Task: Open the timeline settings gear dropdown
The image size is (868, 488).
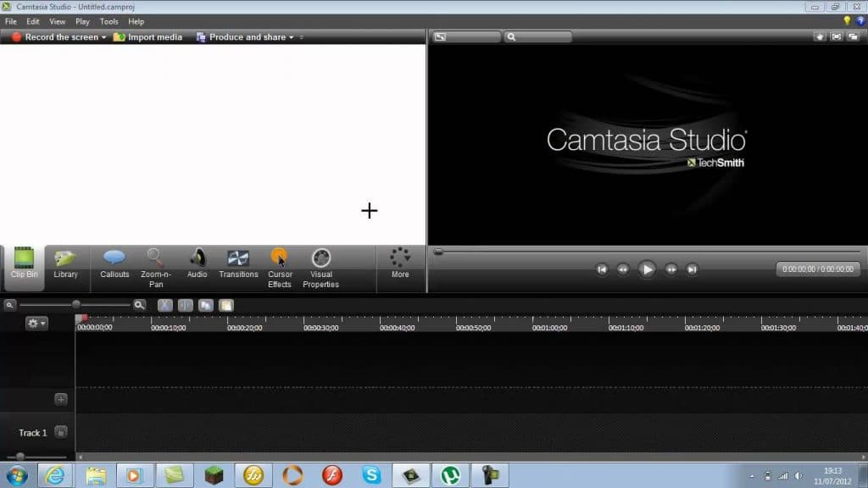Action: point(36,323)
